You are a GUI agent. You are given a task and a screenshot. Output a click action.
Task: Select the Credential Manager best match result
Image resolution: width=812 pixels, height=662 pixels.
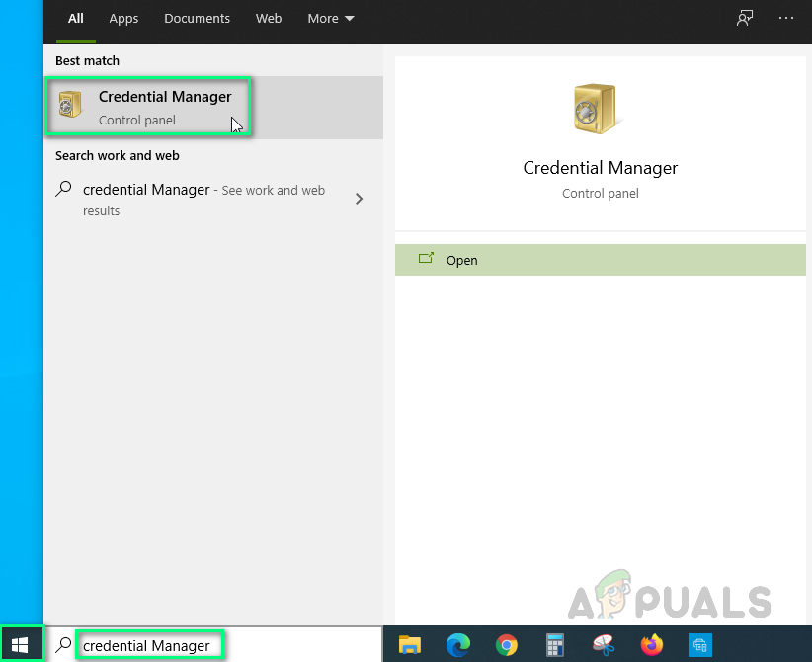coord(148,106)
